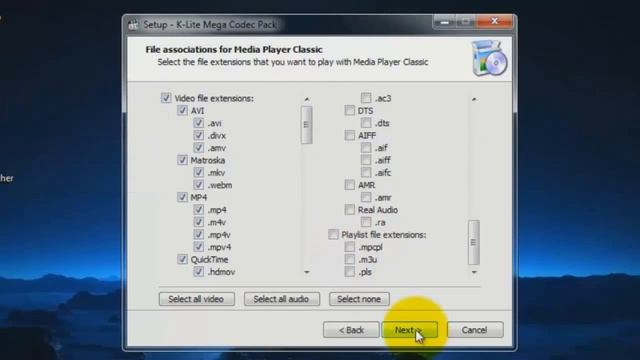640x360 pixels.
Task: Click the setup icon in title bar
Action: 133,25
